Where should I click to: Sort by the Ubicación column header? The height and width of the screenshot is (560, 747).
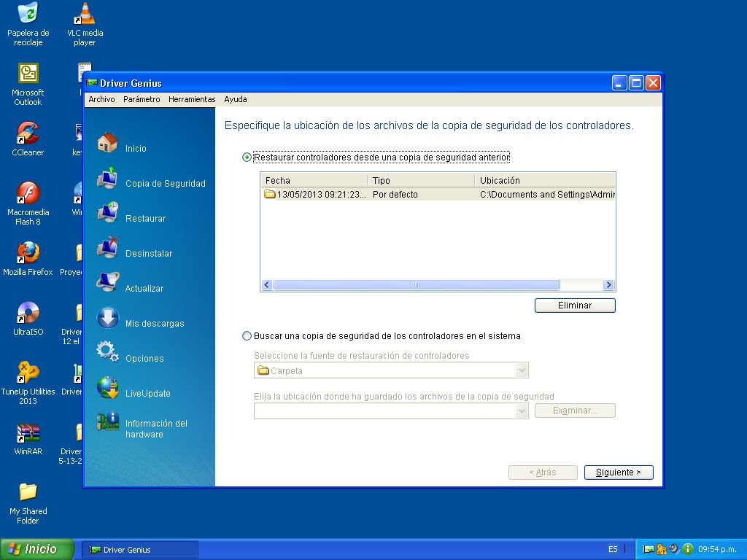[x=545, y=181]
